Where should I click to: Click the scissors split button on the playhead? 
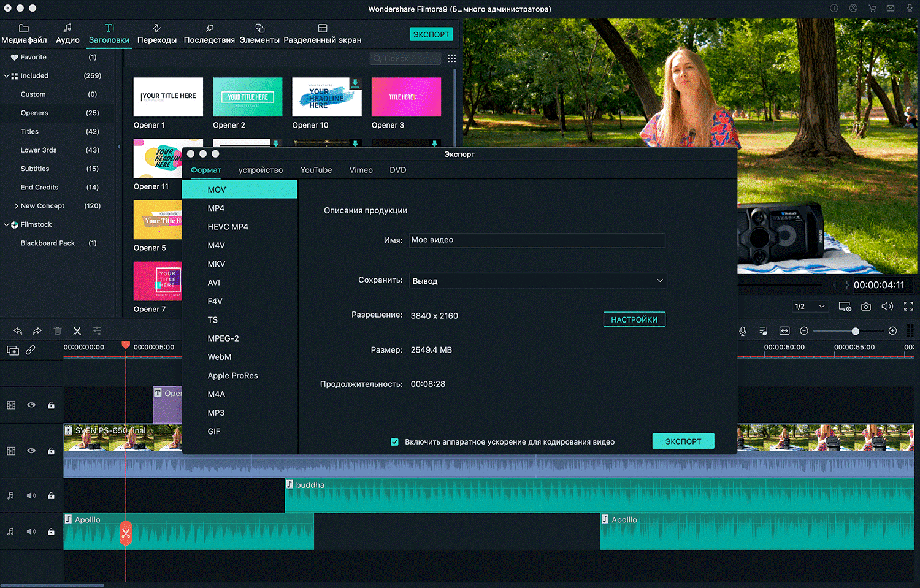tap(126, 533)
